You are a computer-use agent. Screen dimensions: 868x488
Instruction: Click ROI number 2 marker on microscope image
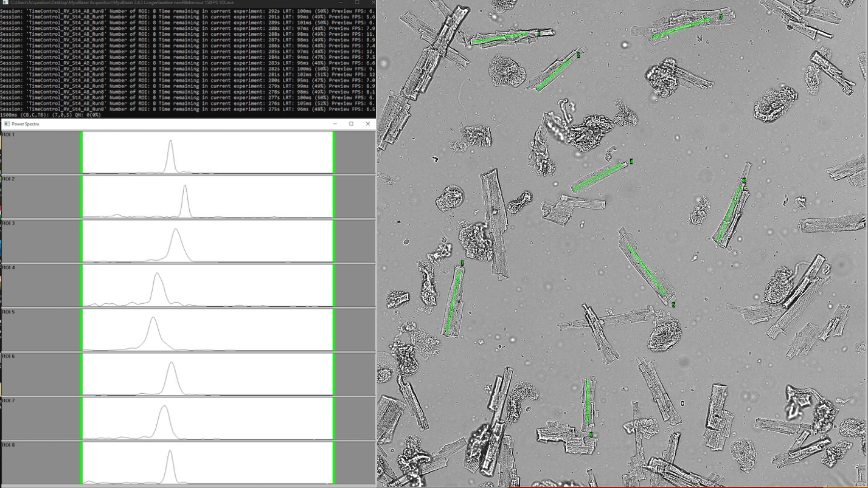point(578,55)
